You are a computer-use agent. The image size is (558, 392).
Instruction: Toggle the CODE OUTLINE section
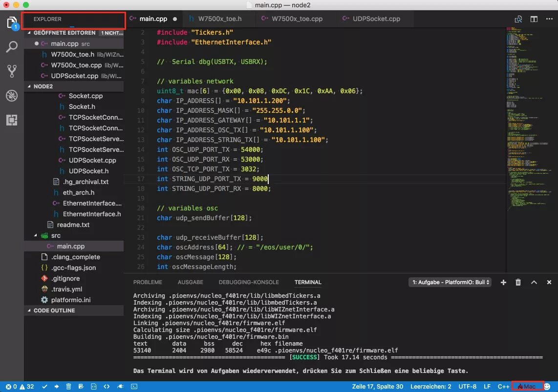click(74, 310)
